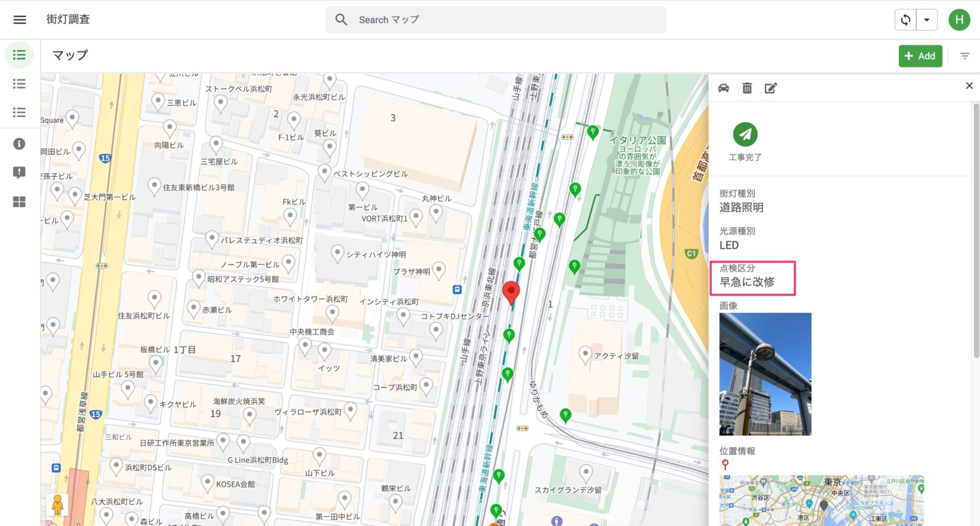Open the filter icon next to Add
This screenshot has width=980, height=526.
pyautogui.click(x=965, y=56)
